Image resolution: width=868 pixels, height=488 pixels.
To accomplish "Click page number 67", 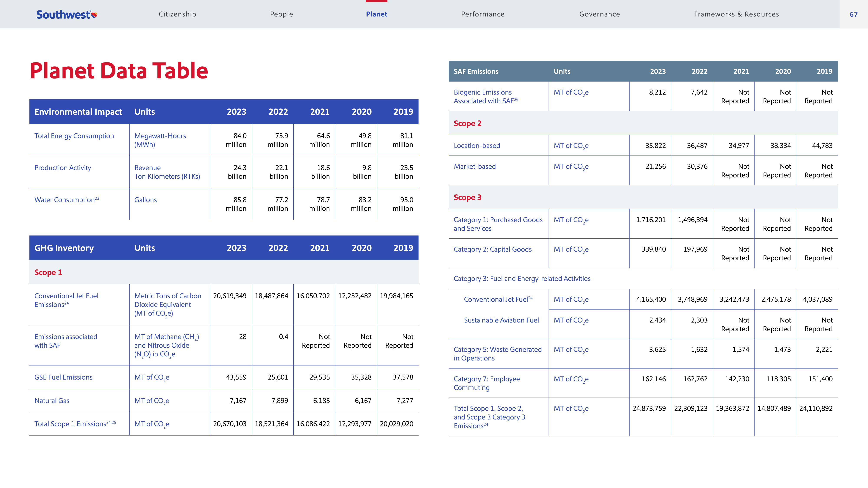I will coord(853,14).
